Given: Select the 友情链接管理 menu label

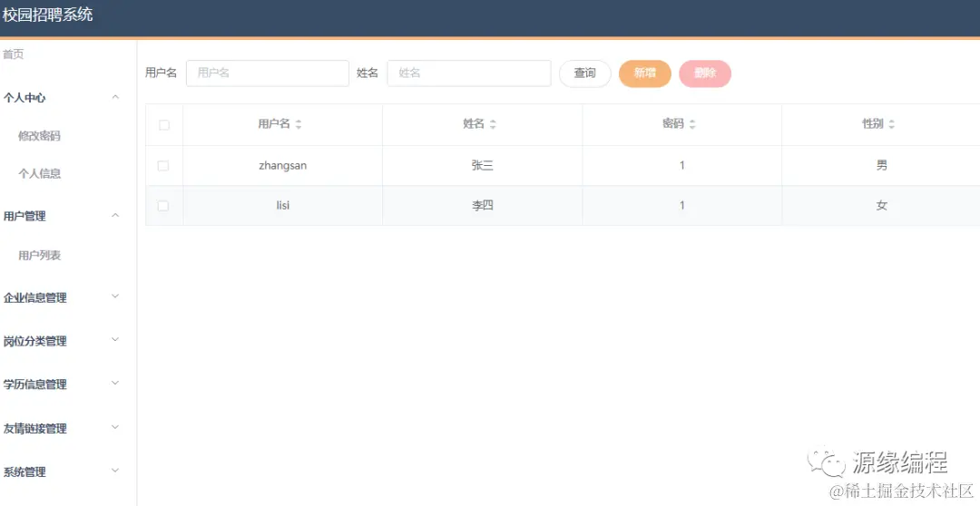Looking at the screenshot, I should pos(35,429).
